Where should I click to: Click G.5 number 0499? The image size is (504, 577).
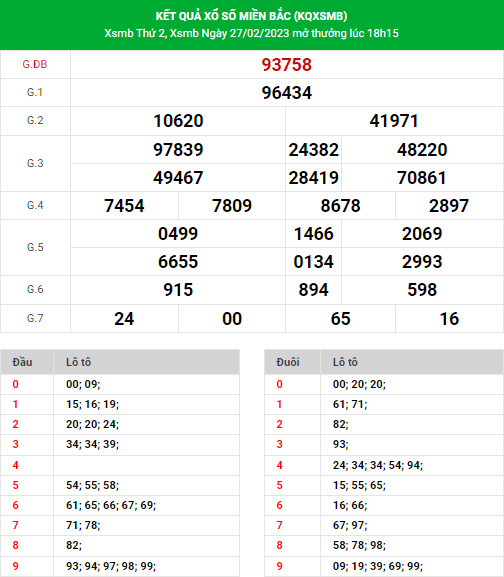(x=178, y=234)
